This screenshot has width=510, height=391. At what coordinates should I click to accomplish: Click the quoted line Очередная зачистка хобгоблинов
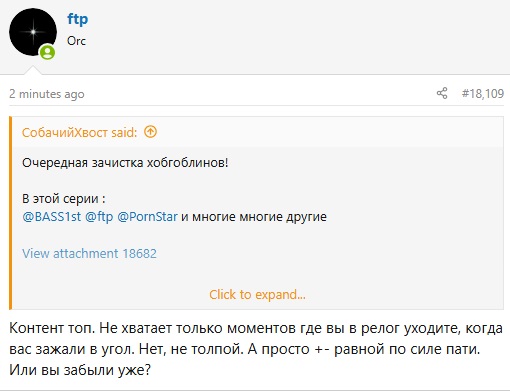click(125, 163)
